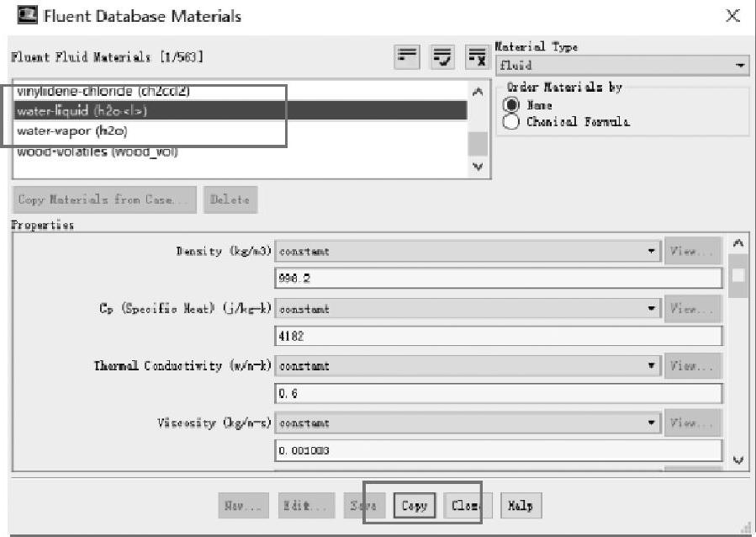Click the Density value field 998.2
The width and height of the screenshot is (756, 537).
tap(499, 278)
